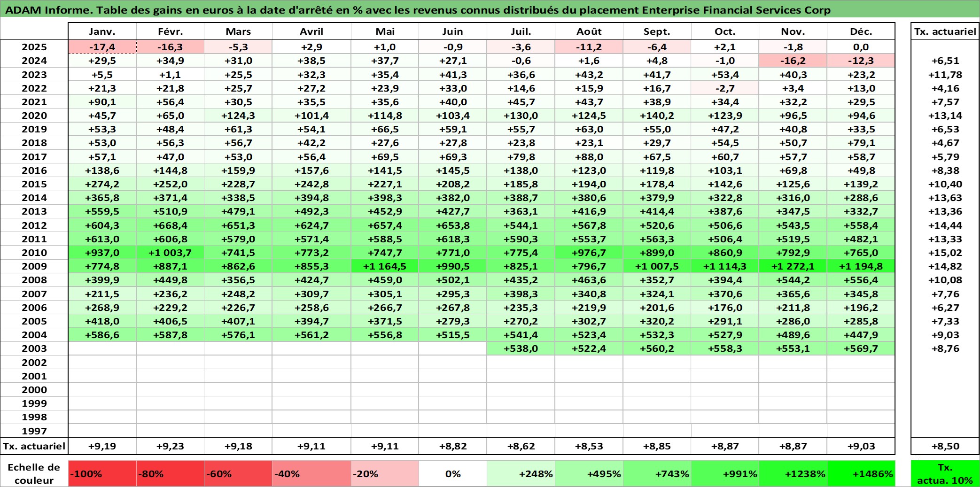The width and height of the screenshot is (980, 487).
Task: Click the +418,0 cell for Janv. 2005
Action: click(x=102, y=321)
